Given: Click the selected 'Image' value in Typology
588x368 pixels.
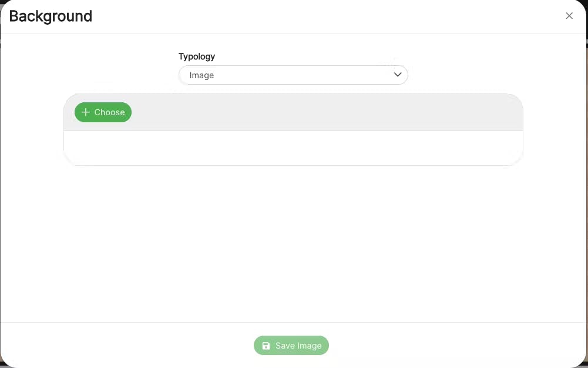Looking at the screenshot, I should pos(201,75).
